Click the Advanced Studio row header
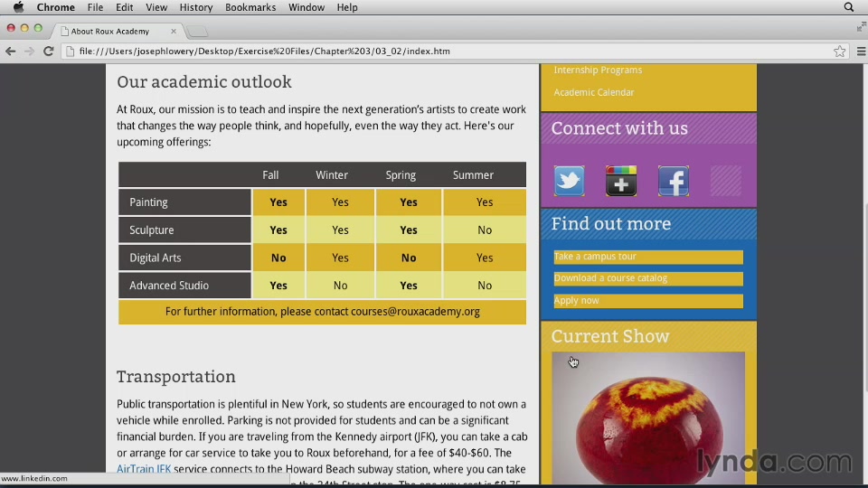Image resolution: width=868 pixels, height=488 pixels. (184, 286)
